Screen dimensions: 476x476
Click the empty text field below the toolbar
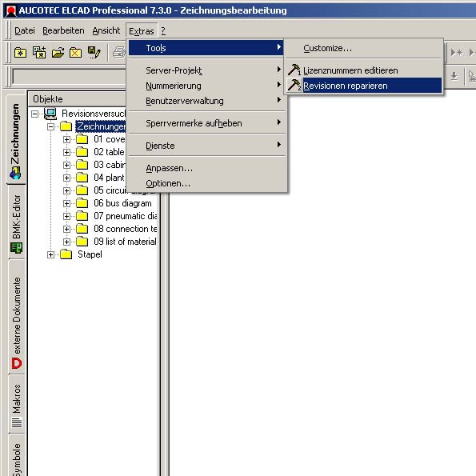coord(70,77)
